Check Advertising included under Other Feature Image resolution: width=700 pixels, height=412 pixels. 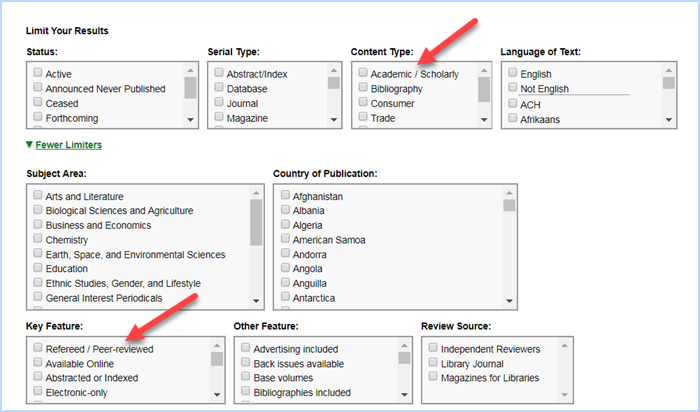coord(246,349)
